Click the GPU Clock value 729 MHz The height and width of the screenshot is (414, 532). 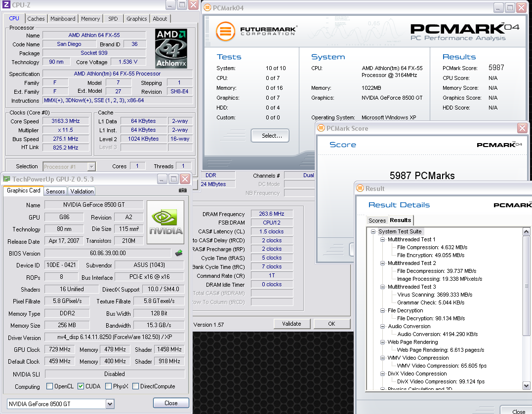click(x=60, y=349)
